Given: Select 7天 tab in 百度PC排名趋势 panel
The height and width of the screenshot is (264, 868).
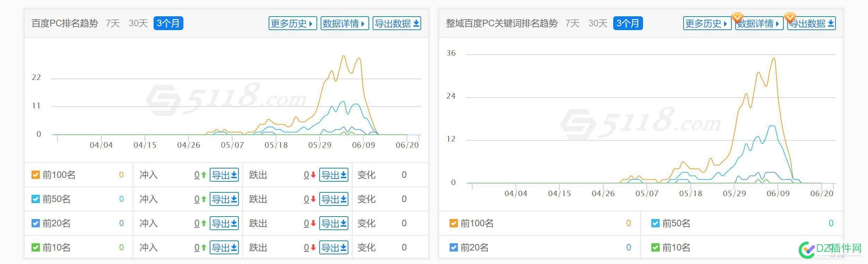Looking at the screenshot, I should click(113, 24).
